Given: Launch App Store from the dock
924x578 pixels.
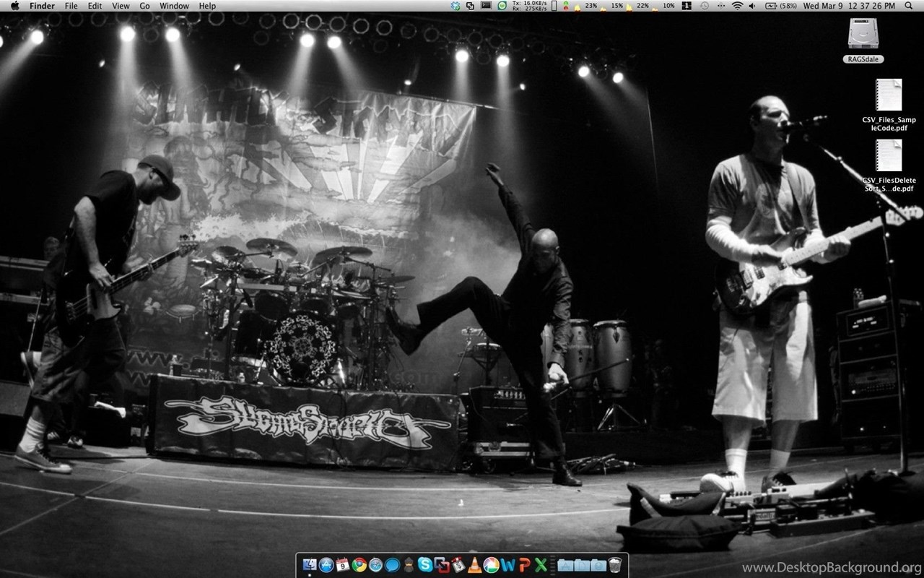Looking at the screenshot, I should pos(326,565).
